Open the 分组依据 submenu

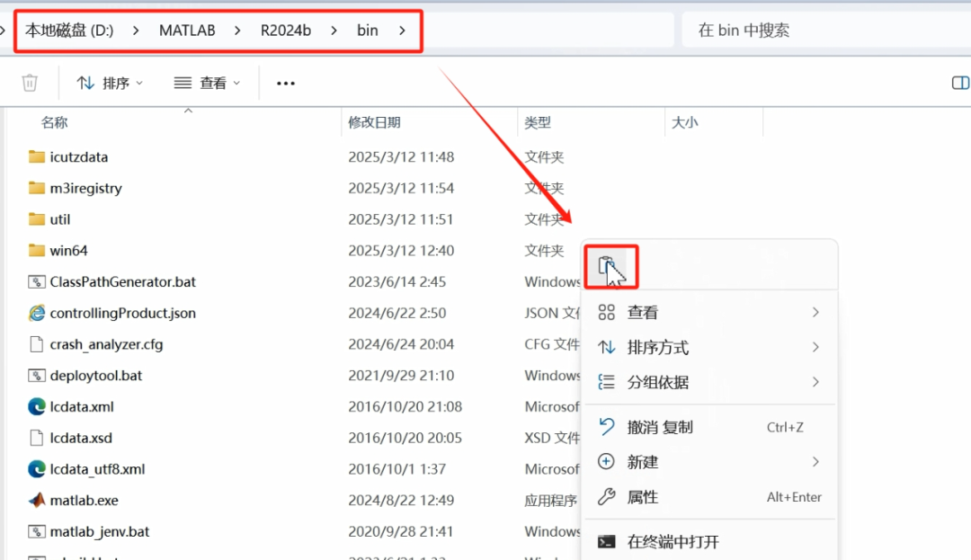pos(709,382)
